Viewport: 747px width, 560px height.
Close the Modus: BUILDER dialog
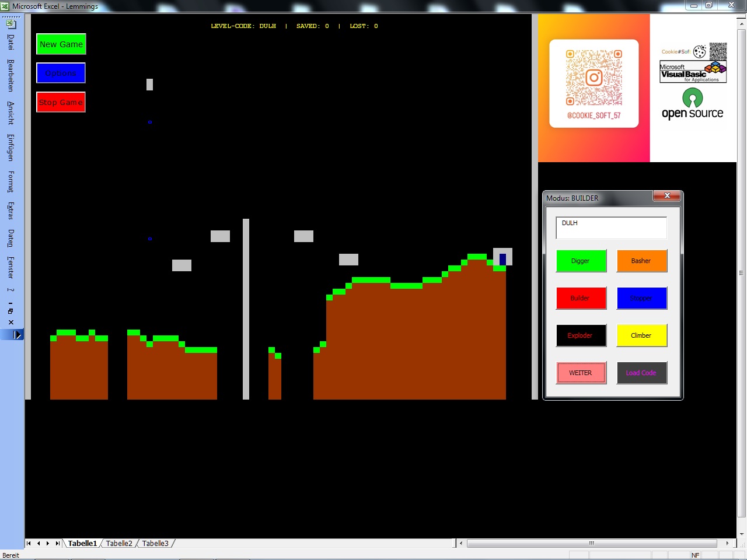click(x=667, y=196)
